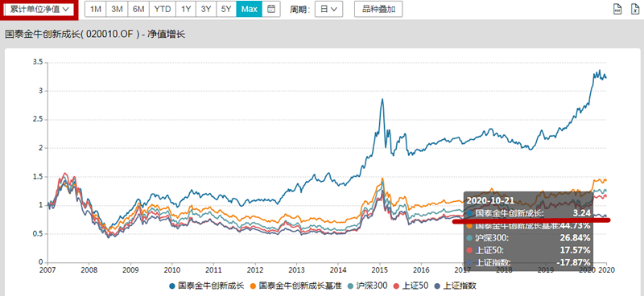Click the 品种叠加 button
This screenshot has height=296, width=644.
click(378, 9)
